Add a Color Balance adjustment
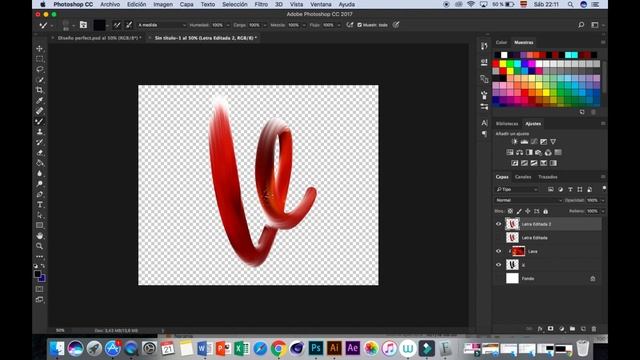The image size is (640, 360). tap(520, 152)
